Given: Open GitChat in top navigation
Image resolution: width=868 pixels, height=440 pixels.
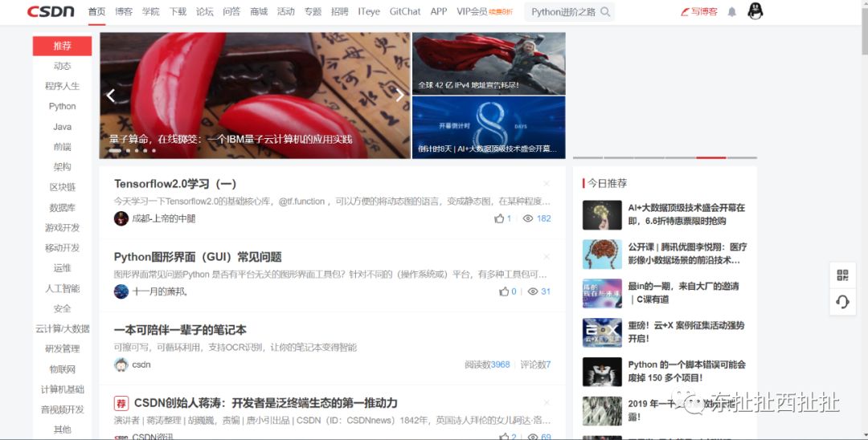Looking at the screenshot, I should pos(405,11).
